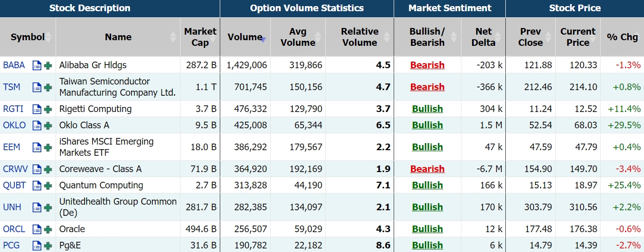This screenshot has width=644, height=252.
Task: Open the document icon for UNH
Action: 37,207
